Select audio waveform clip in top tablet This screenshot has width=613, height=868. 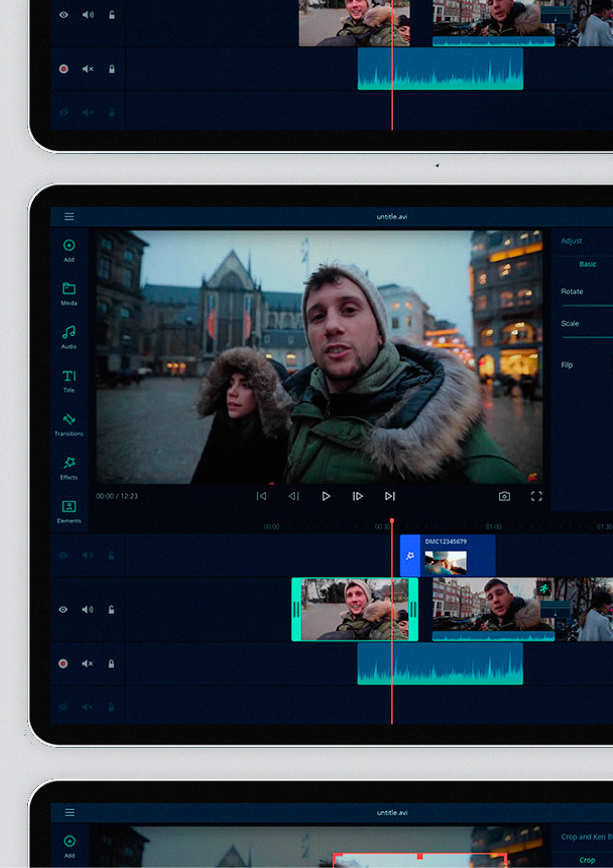coord(440,69)
